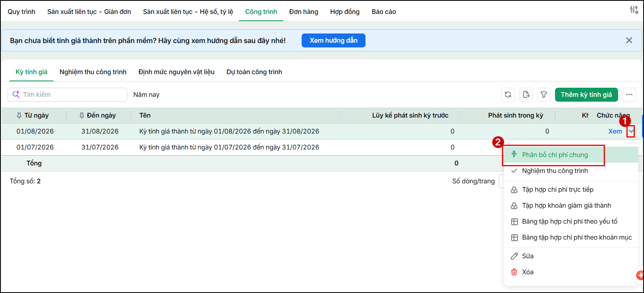644x293 pixels.
Task: Switch to the Quy trình tab
Action: [22, 12]
